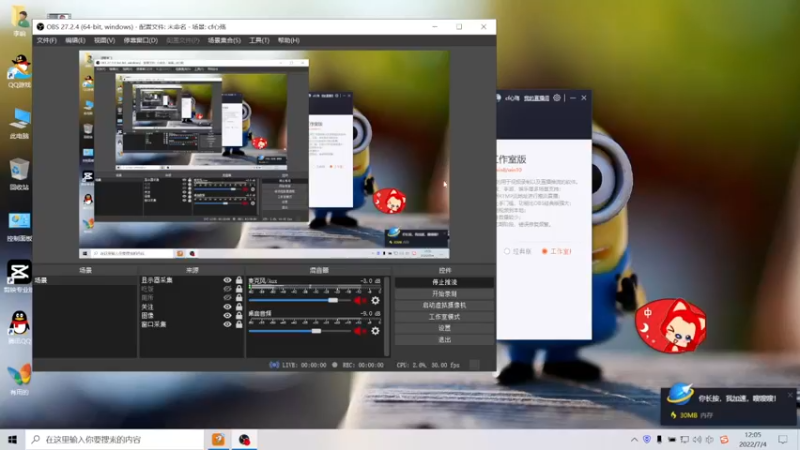The width and height of the screenshot is (800, 450).
Task: Unmute the 麦克风/Aux speaker icon
Action: [360, 301]
